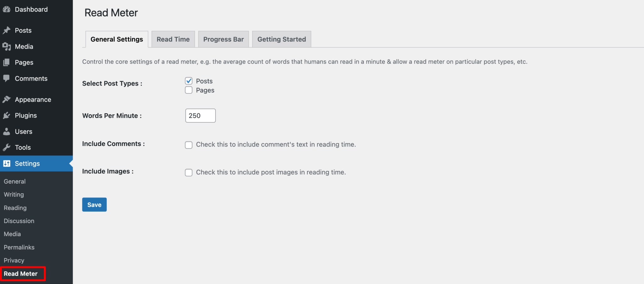Select the Posts pushpin icon

pos(7,30)
